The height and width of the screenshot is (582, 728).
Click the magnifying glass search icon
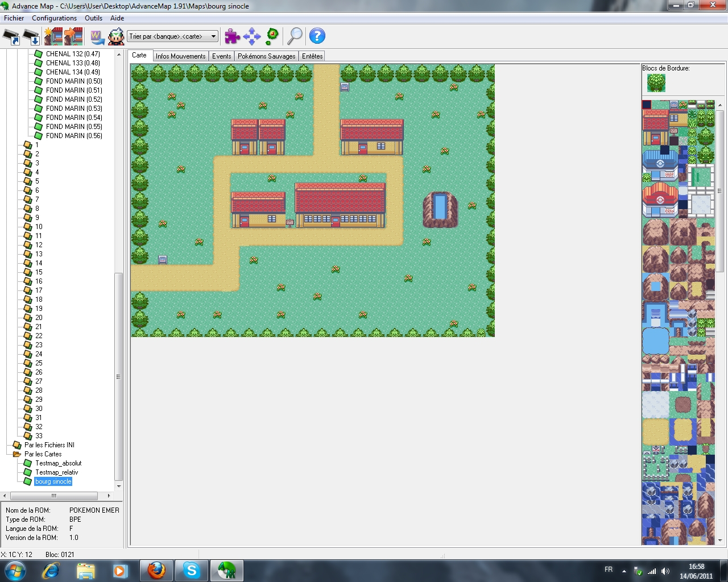click(295, 36)
